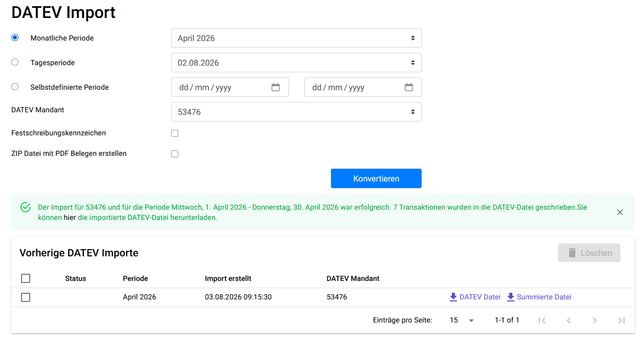Click the Status column header
This screenshot has width=644, height=344.
(75, 278)
